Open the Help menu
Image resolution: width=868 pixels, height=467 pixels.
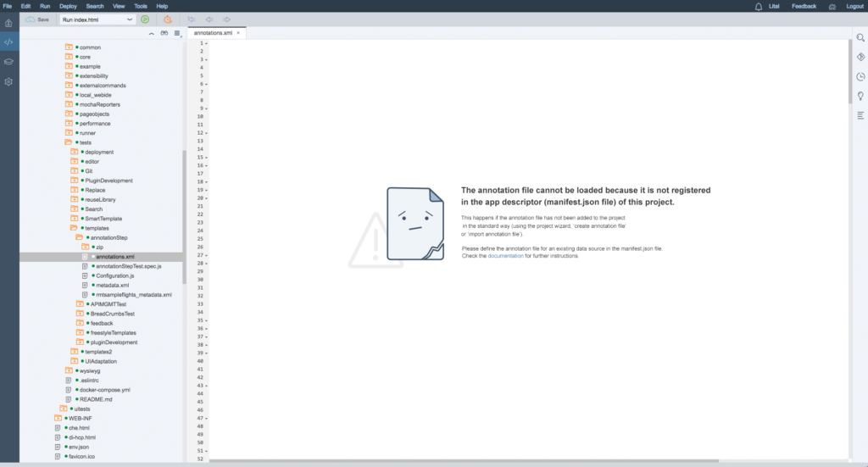(x=162, y=6)
